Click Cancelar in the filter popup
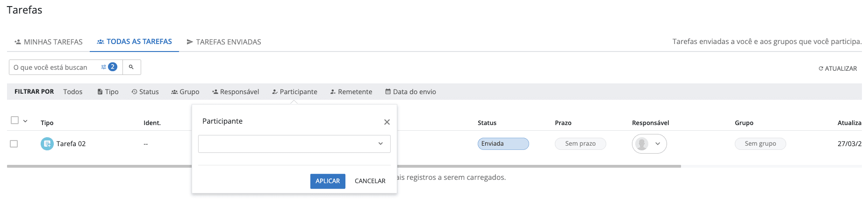This screenshot has height=200, width=868. (x=370, y=181)
